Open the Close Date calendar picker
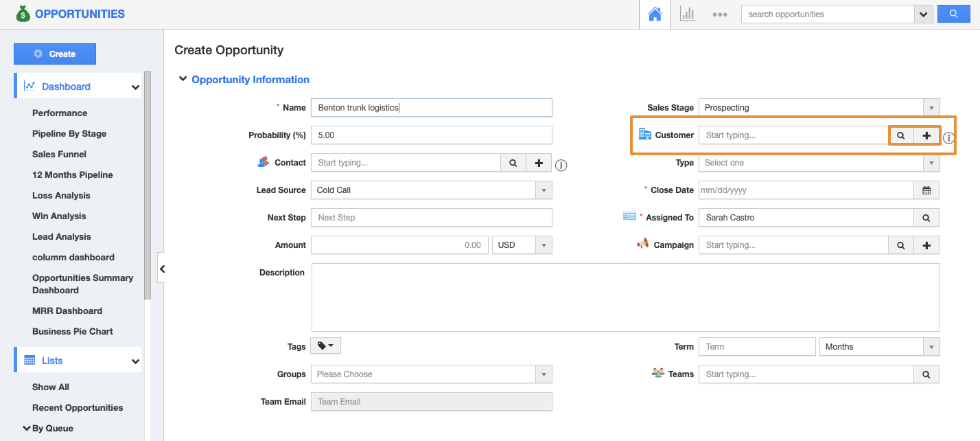 926,190
